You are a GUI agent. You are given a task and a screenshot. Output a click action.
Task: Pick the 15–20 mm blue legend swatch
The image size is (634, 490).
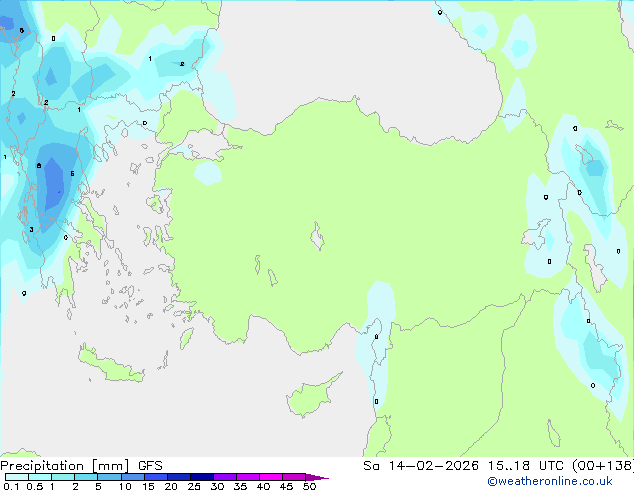click(156, 477)
